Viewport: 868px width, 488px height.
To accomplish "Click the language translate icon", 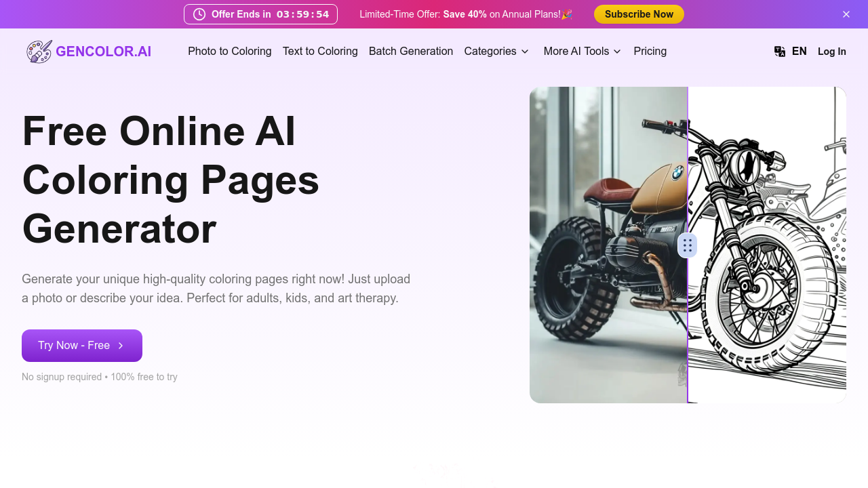I will tap(780, 52).
